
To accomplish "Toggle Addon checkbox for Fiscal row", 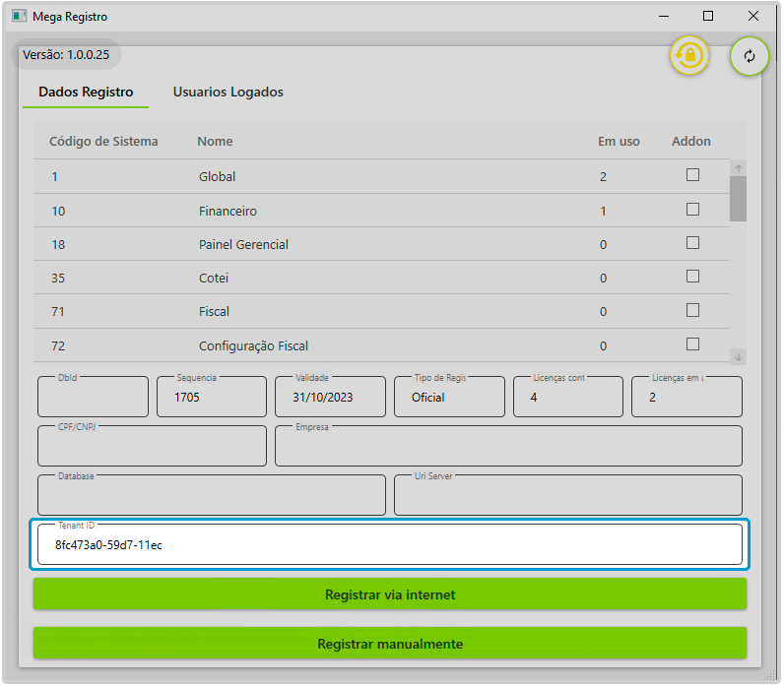I will tap(692, 310).
